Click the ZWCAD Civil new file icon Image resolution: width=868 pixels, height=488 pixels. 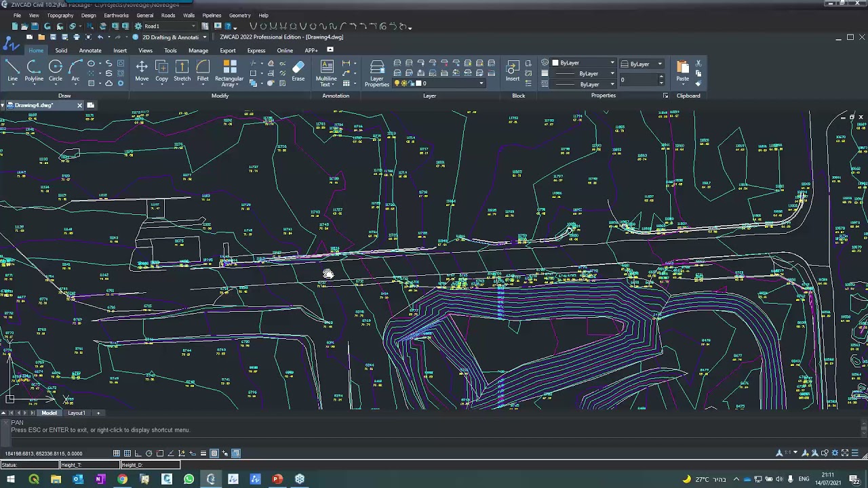15,26
